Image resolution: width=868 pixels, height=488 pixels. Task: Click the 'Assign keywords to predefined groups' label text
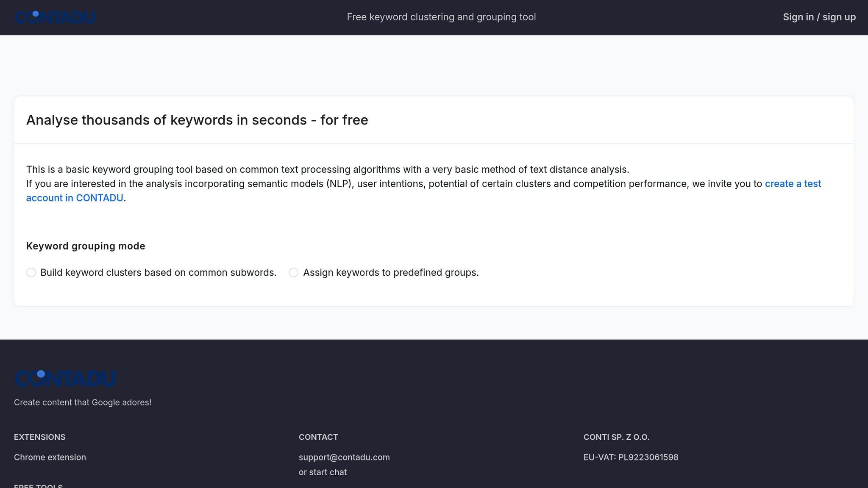(391, 272)
